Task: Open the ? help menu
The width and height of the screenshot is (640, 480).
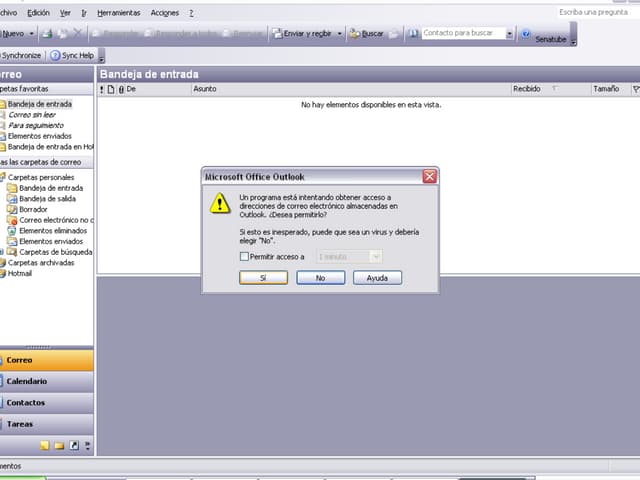Action: (191, 13)
